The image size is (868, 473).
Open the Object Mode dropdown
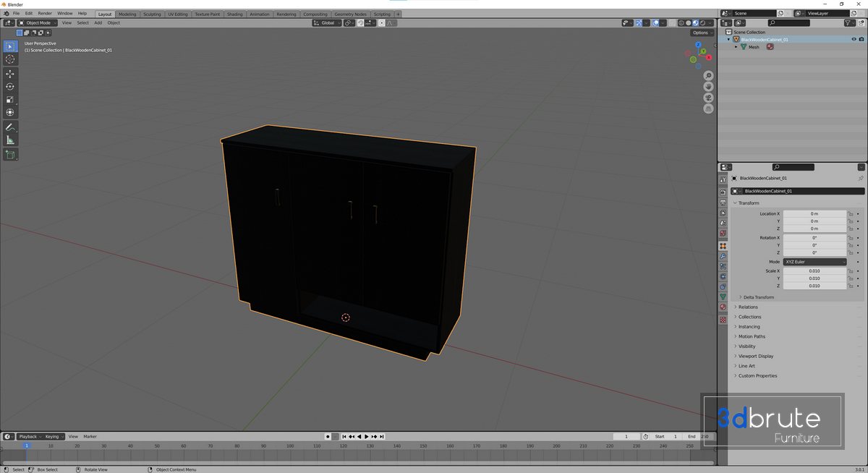point(35,23)
